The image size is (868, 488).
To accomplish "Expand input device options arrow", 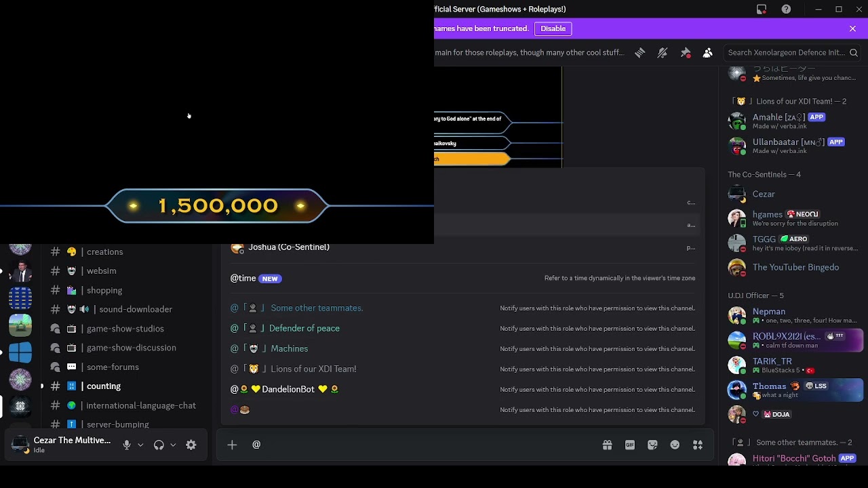I will click(x=140, y=445).
